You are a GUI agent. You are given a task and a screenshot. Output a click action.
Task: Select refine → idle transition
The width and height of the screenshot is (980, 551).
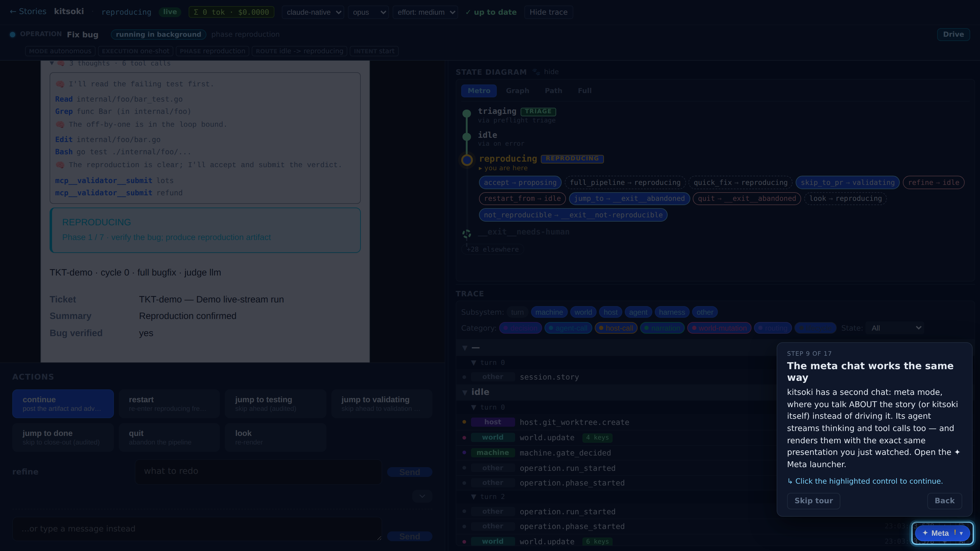(933, 182)
